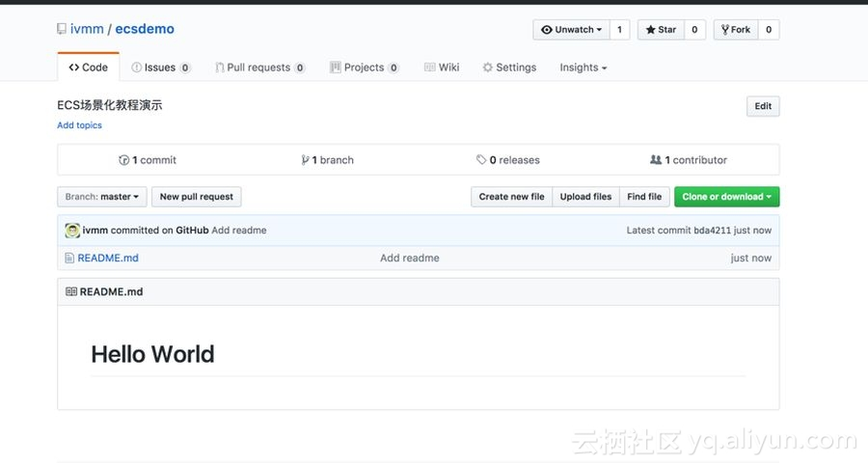868x465 pixels.
Task: Click the book icon in README.md header
Action: coord(70,291)
